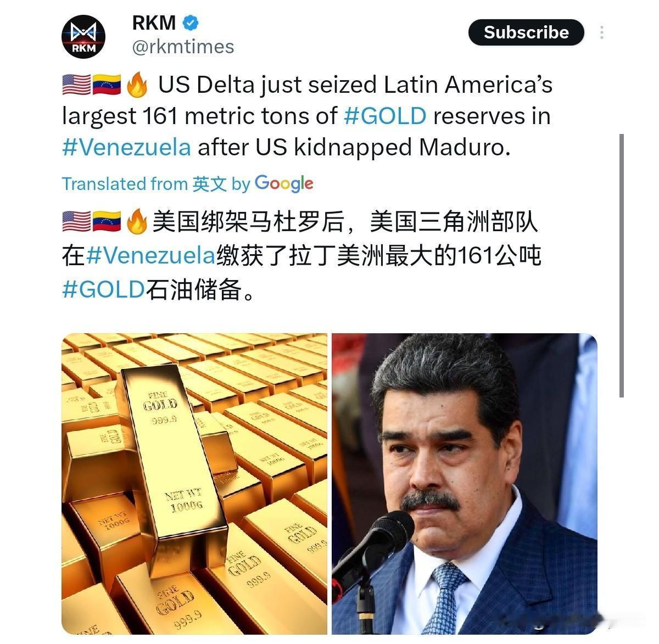The width and height of the screenshot is (659, 644).
Task: Open the three-dot more options menu
Action: pyautogui.click(x=602, y=32)
